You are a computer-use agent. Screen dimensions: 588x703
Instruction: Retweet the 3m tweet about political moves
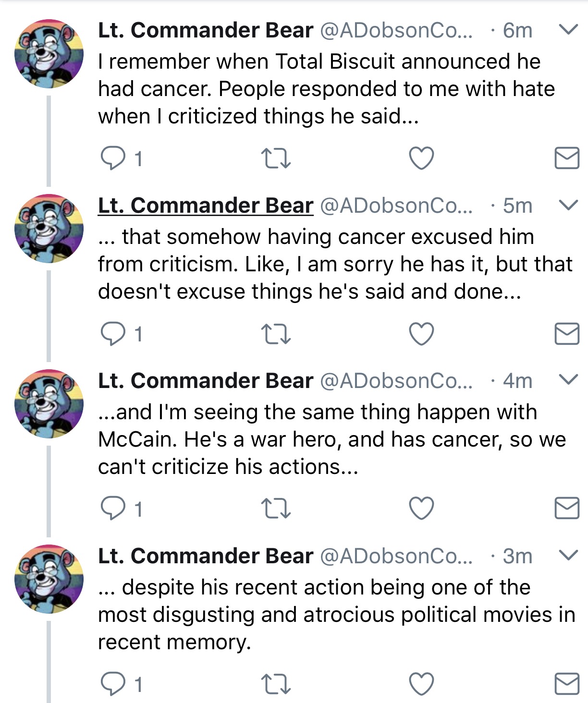coord(276,684)
